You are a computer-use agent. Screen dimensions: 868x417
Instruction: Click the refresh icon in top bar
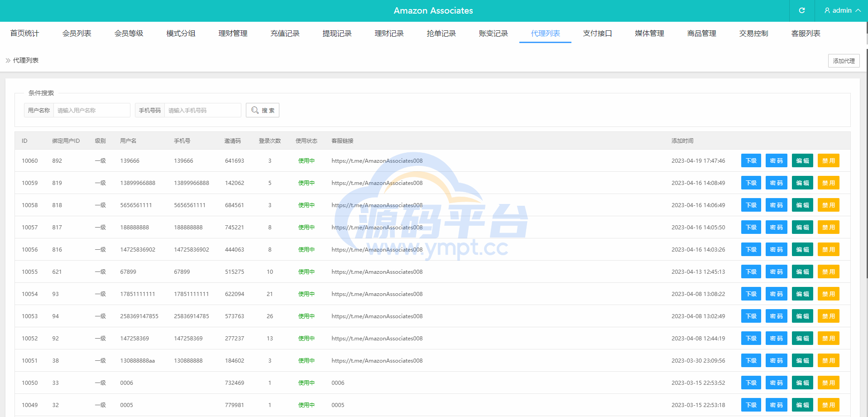(x=801, y=10)
